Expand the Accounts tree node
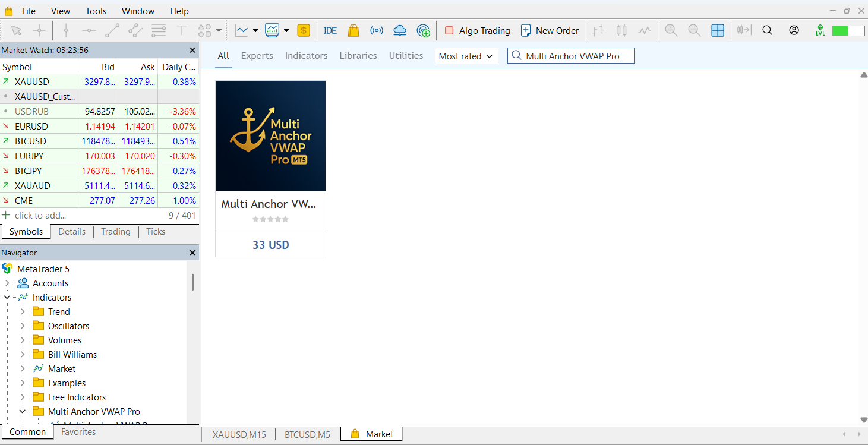Image resolution: width=868 pixels, height=445 pixels. tap(7, 283)
